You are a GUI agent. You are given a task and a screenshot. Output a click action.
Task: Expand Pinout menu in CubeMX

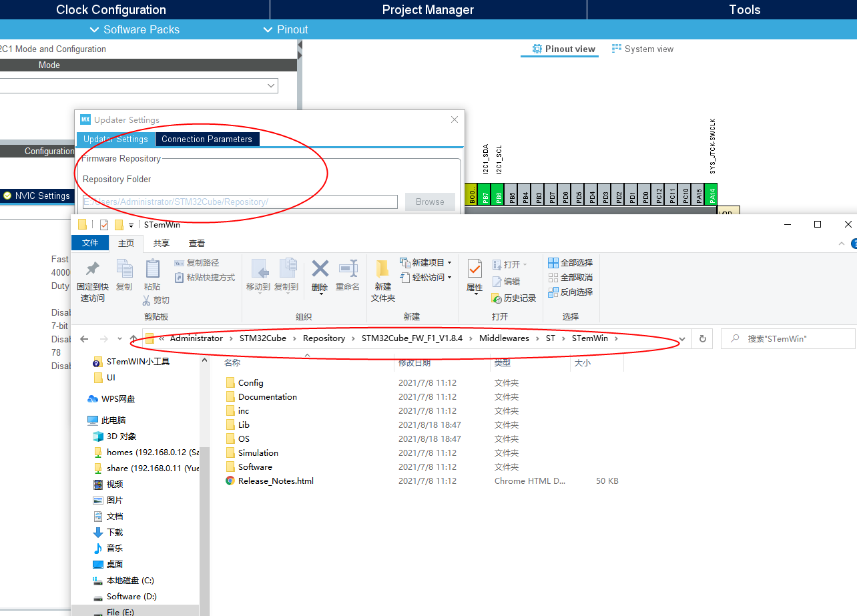(286, 29)
